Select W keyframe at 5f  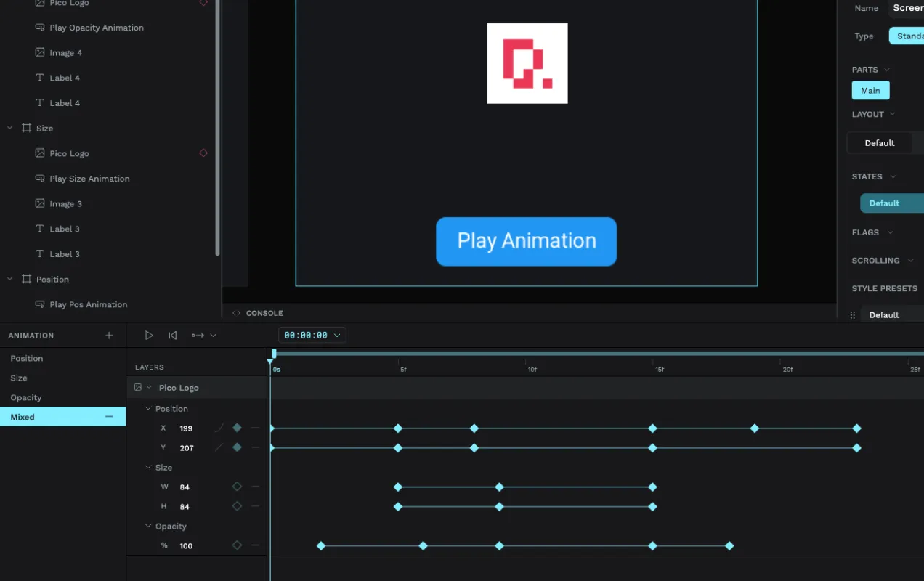[x=398, y=487]
